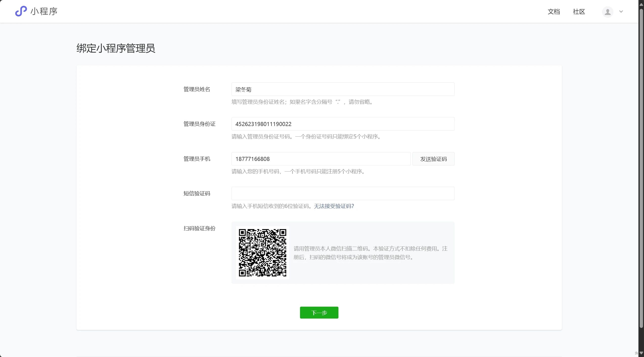
Task: Expand the account dropdown chevron
Action: click(x=621, y=12)
